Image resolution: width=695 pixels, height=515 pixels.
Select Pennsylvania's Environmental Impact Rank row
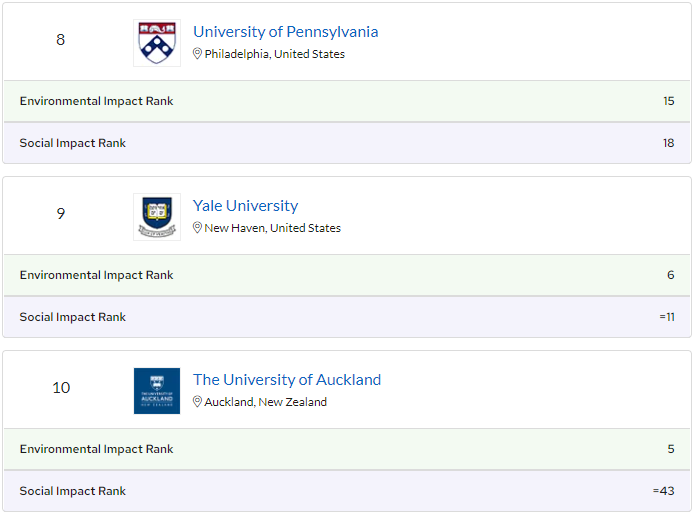(347, 101)
